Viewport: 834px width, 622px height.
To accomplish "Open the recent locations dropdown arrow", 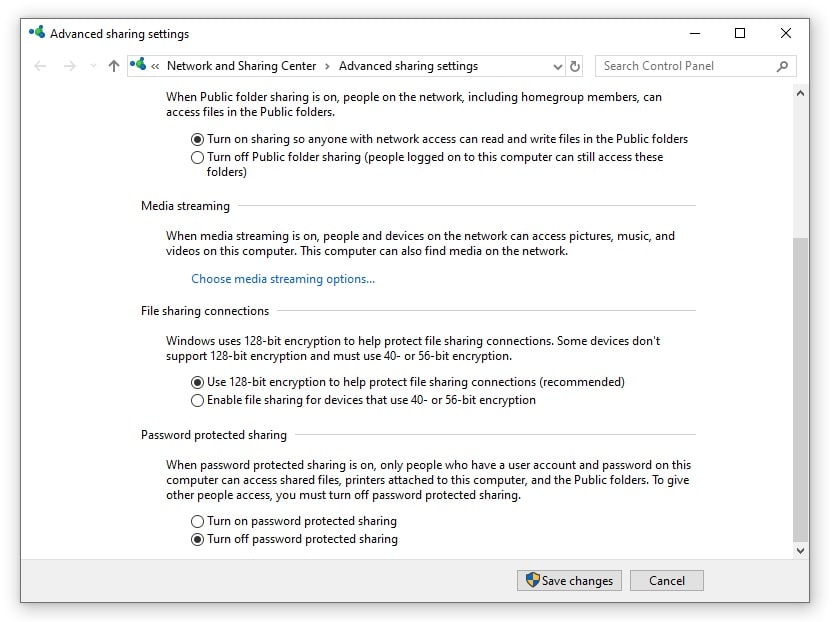I will pyautogui.click(x=93, y=66).
